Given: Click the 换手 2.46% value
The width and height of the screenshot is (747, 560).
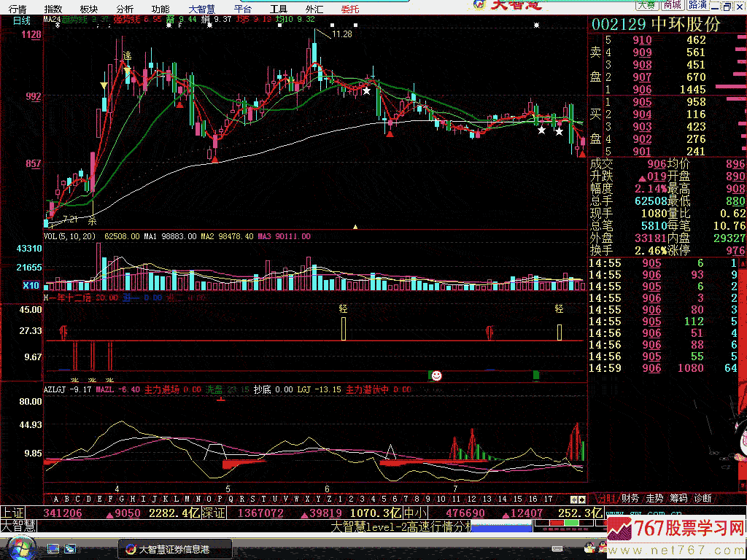Looking at the screenshot, I should [x=650, y=251].
